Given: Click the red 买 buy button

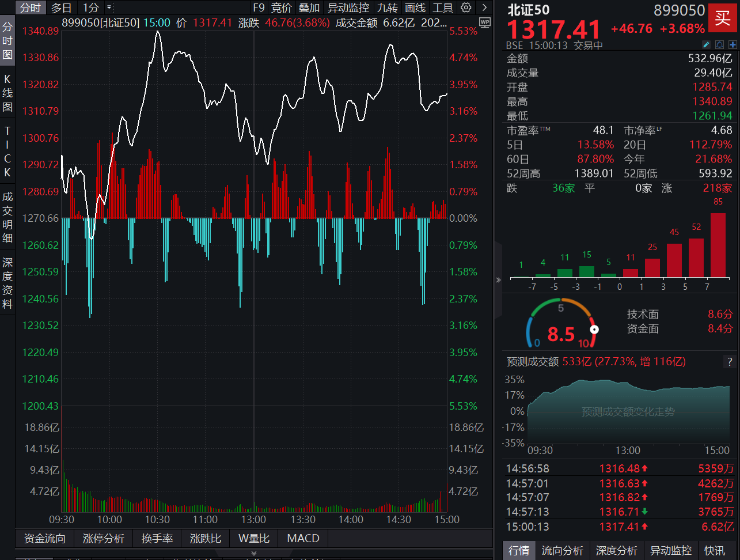Looking at the screenshot, I should pos(722,18).
